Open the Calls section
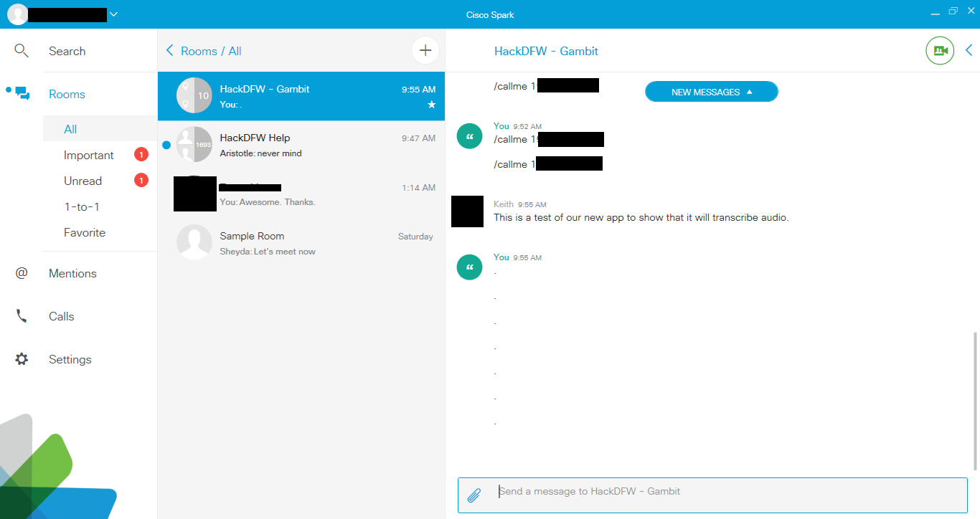The width and height of the screenshot is (980, 519). [x=62, y=316]
